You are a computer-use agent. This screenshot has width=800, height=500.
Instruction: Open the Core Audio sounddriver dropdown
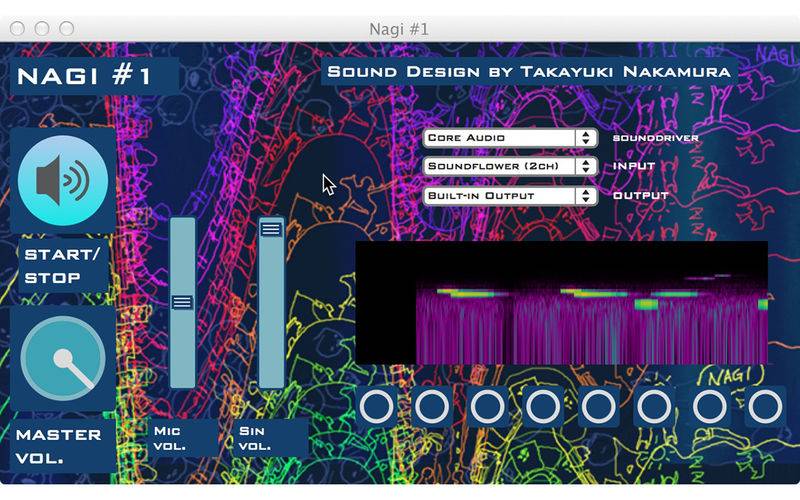(510, 138)
